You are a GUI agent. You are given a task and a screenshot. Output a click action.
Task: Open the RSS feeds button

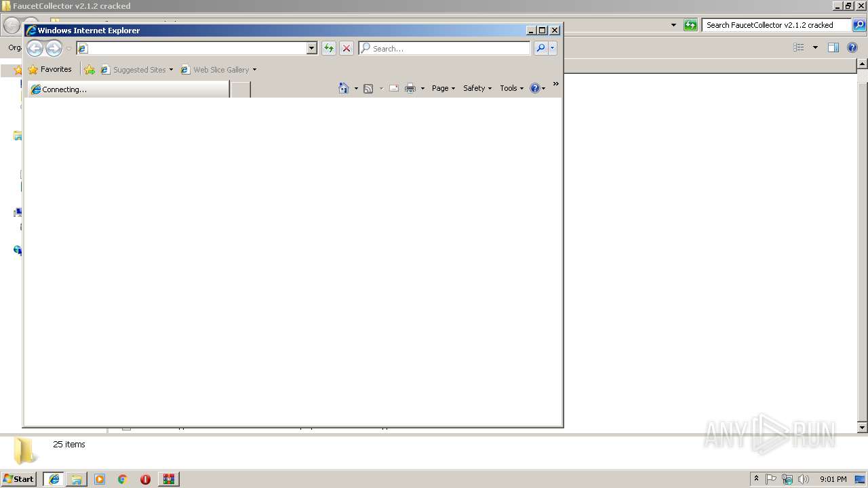click(x=368, y=88)
